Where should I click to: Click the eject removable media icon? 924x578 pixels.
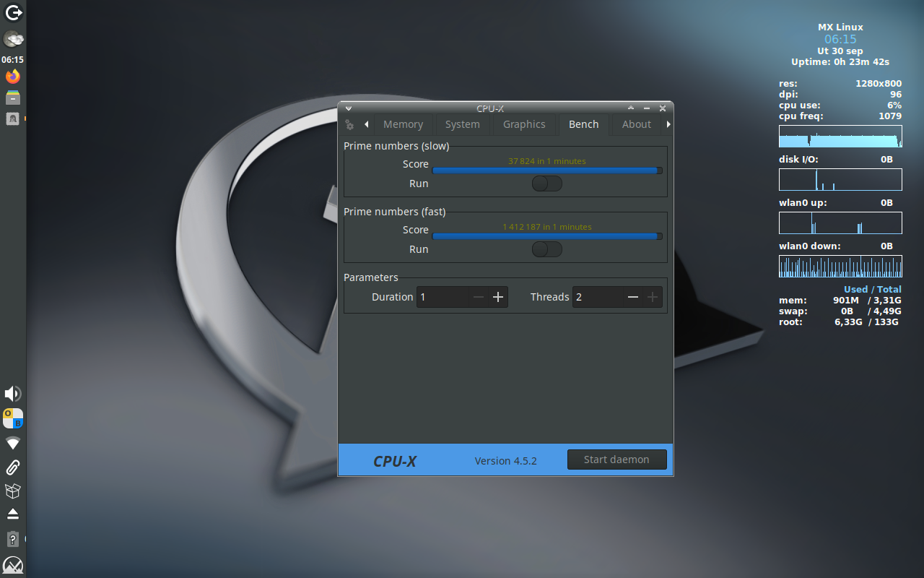(13, 514)
